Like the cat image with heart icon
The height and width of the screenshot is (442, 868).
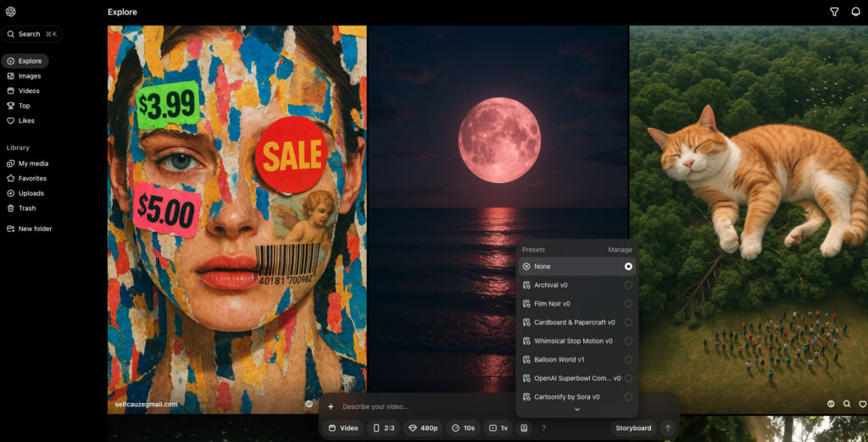click(862, 405)
